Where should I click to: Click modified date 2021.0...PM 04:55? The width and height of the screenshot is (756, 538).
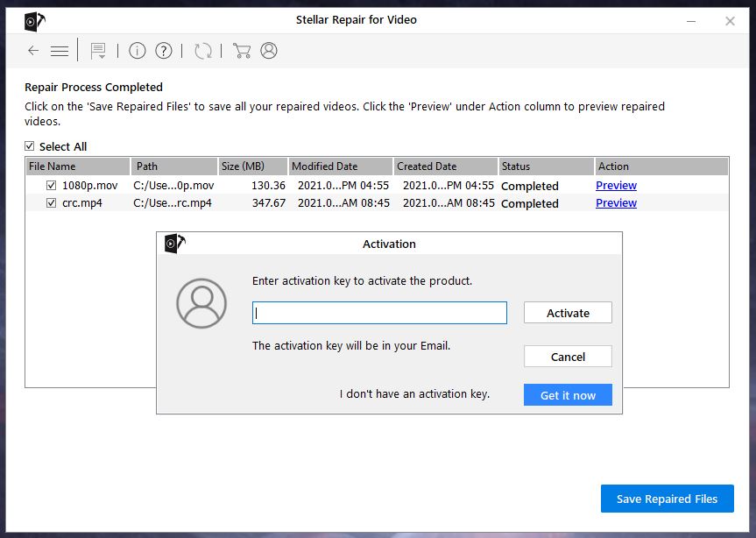(343, 186)
